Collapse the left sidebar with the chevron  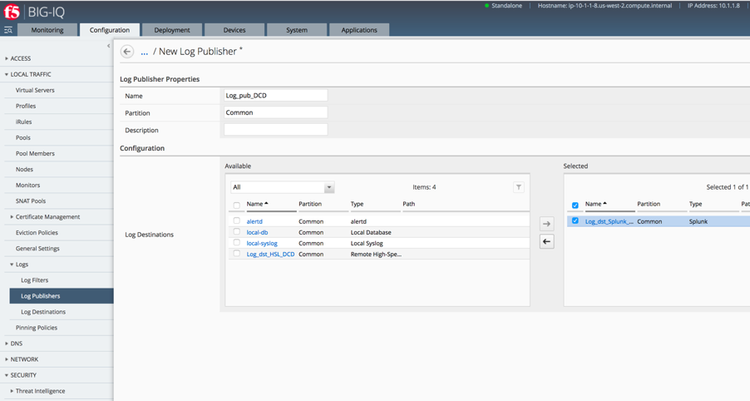pos(108,47)
